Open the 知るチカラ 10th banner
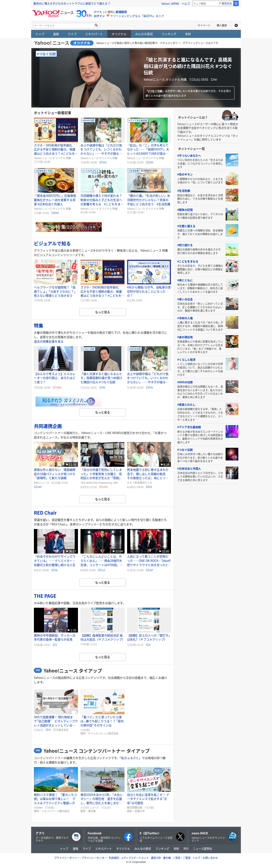 coord(68,401)
